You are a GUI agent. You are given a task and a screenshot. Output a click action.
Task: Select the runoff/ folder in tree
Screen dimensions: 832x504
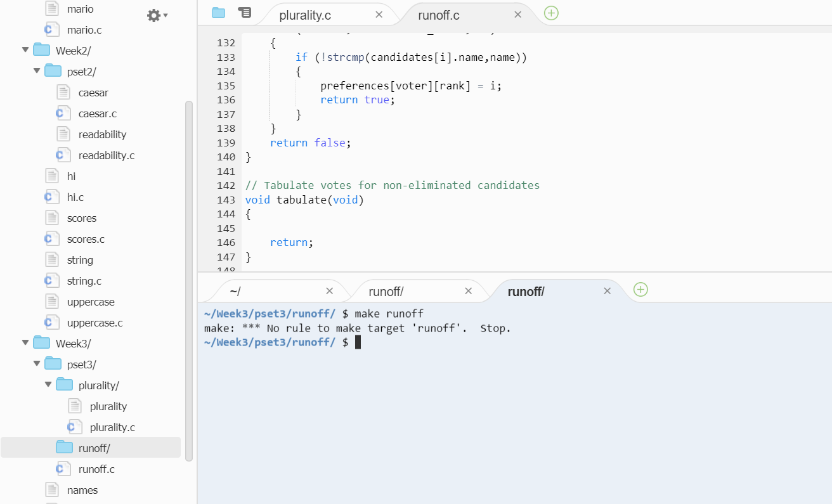pyautogui.click(x=91, y=448)
